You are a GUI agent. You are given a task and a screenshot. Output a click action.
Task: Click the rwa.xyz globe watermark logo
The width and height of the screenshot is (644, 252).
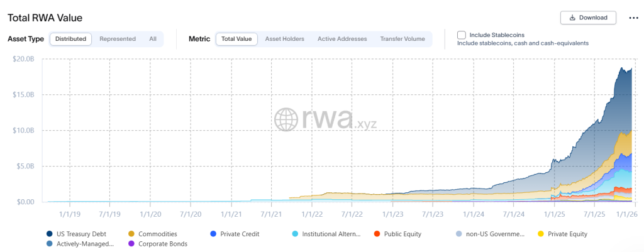pos(286,119)
